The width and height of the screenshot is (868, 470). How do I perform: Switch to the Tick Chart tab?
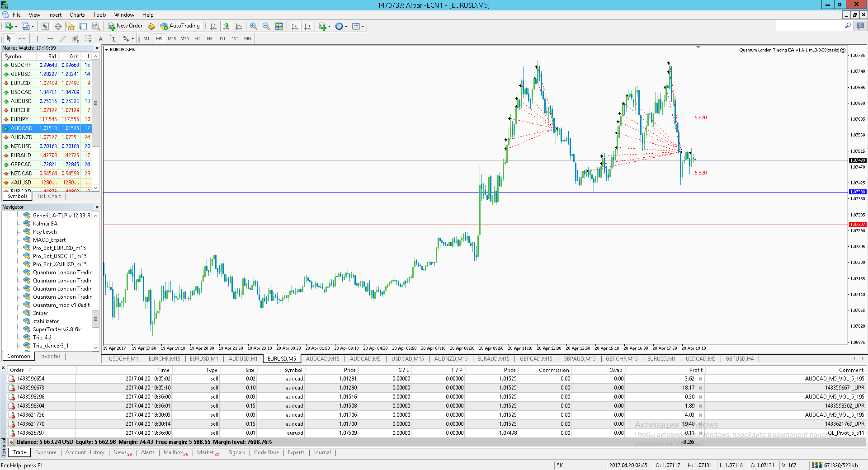49,196
